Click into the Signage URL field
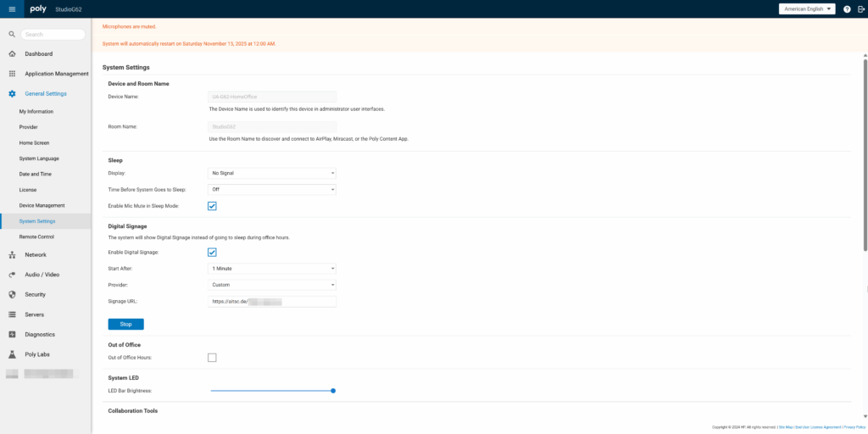This screenshot has width=868, height=434. 272,301
